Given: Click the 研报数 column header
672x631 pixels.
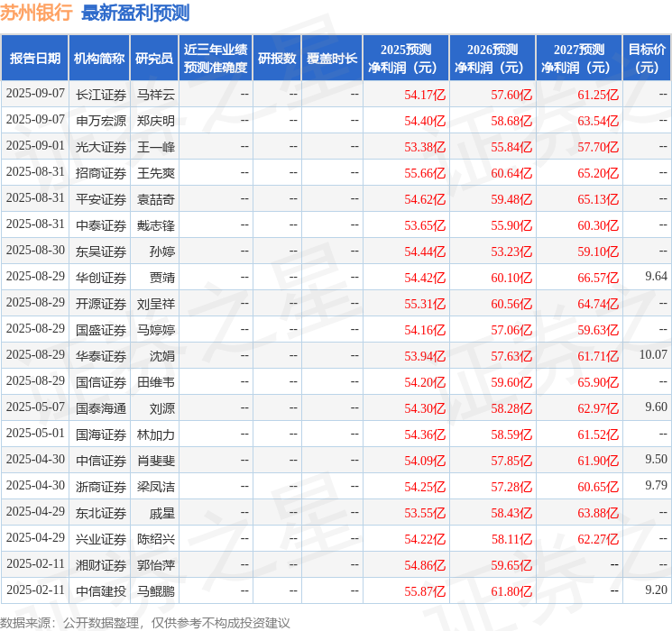Looking at the screenshot, I should (x=276, y=59).
